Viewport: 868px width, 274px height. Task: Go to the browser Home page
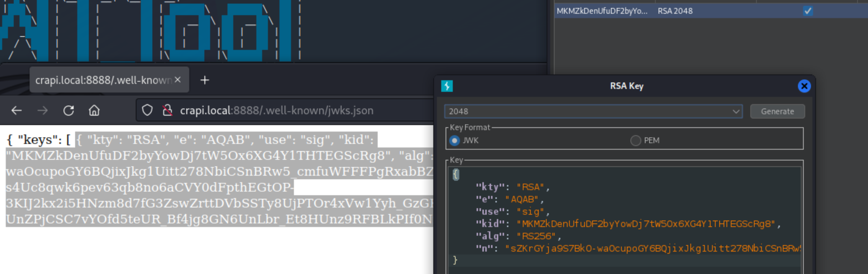click(94, 110)
